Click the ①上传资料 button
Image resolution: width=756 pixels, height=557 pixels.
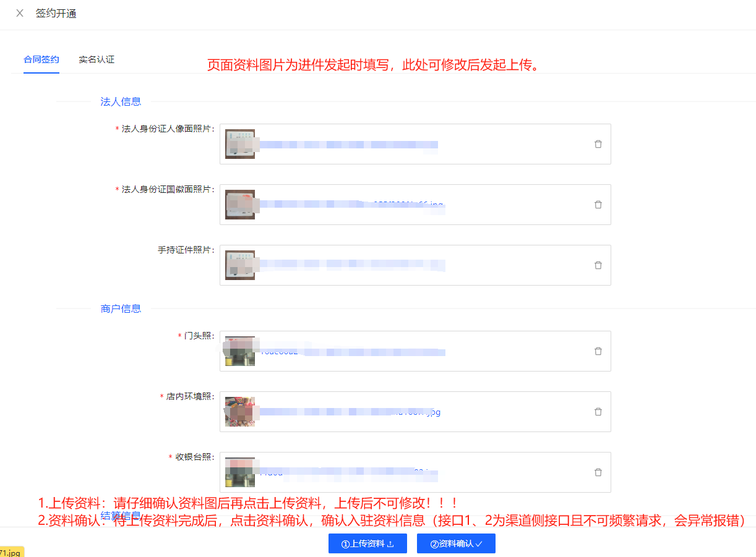pyautogui.click(x=367, y=543)
